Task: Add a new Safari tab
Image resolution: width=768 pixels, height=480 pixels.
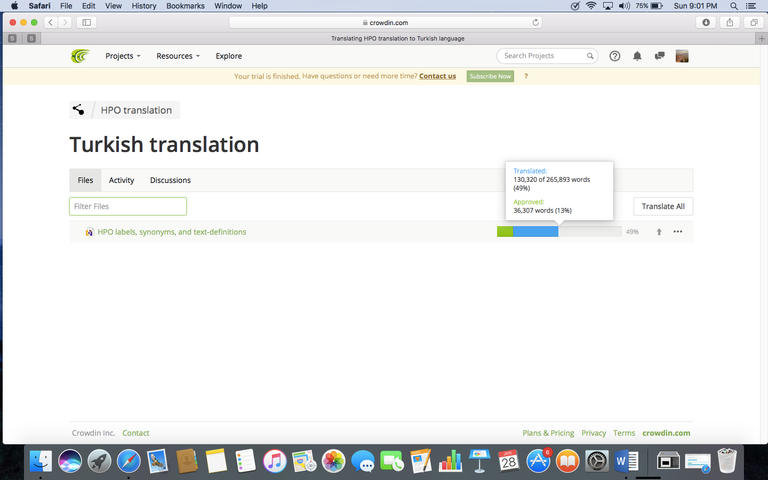Action: tap(761, 38)
